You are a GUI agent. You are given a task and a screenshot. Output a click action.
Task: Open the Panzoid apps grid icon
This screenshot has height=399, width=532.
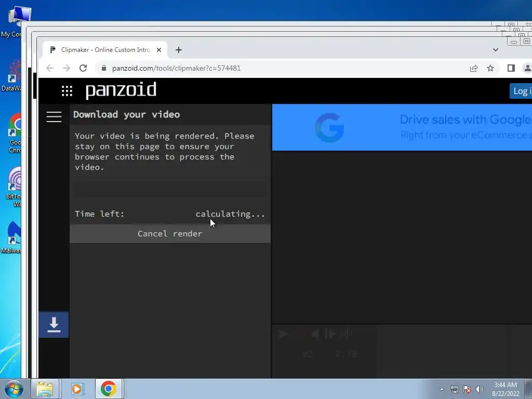coord(67,90)
